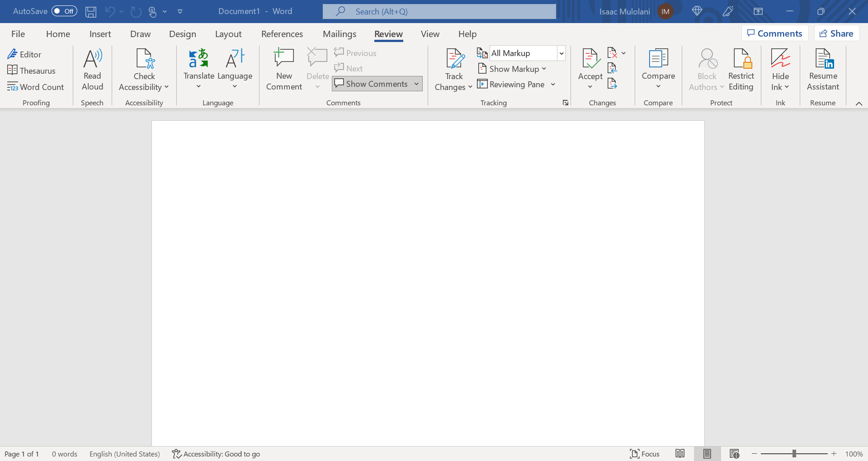The height and width of the screenshot is (461, 868).
Task: Switch to the References tab
Action: [x=282, y=34]
